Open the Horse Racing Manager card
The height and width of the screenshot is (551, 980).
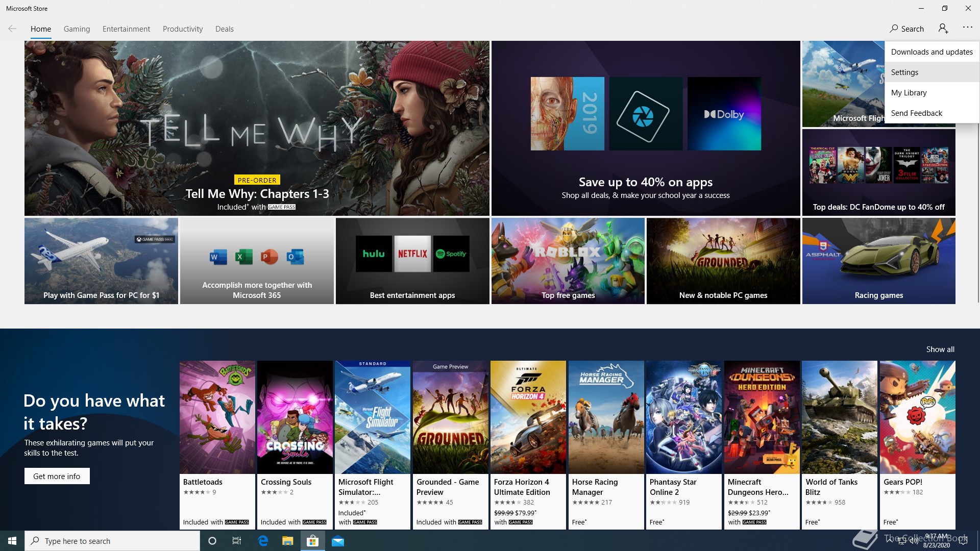(606, 445)
